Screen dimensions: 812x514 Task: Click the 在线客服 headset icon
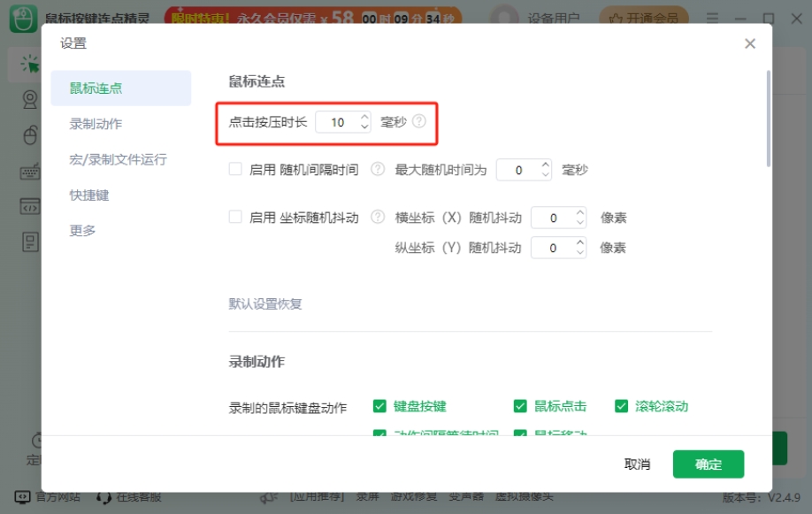coord(104,497)
